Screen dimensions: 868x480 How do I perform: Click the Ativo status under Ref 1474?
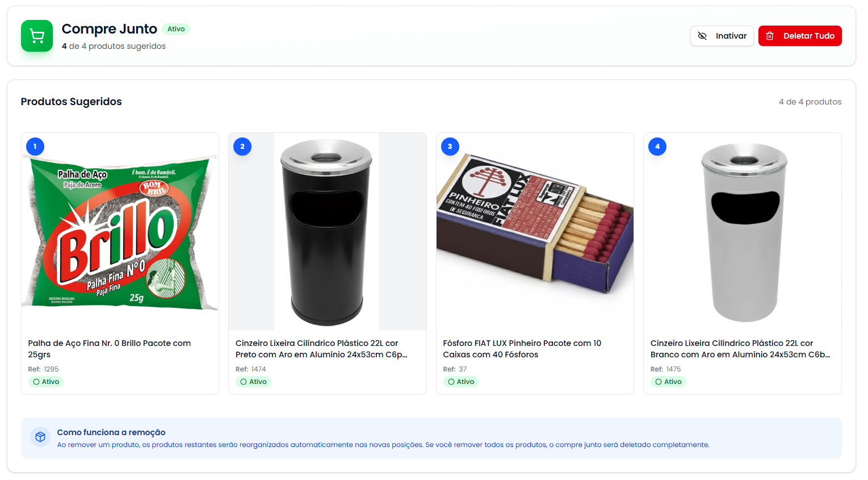253,382
